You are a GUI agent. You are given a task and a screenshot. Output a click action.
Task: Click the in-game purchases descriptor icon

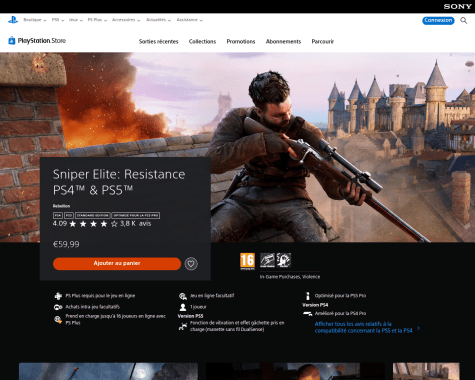pyautogui.click(x=267, y=260)
